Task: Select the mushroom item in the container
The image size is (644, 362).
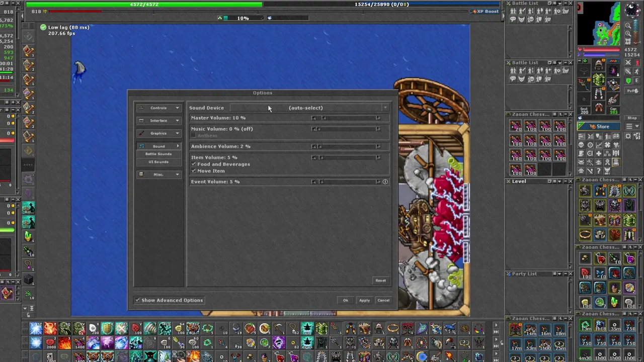Action: pos(584,258)
